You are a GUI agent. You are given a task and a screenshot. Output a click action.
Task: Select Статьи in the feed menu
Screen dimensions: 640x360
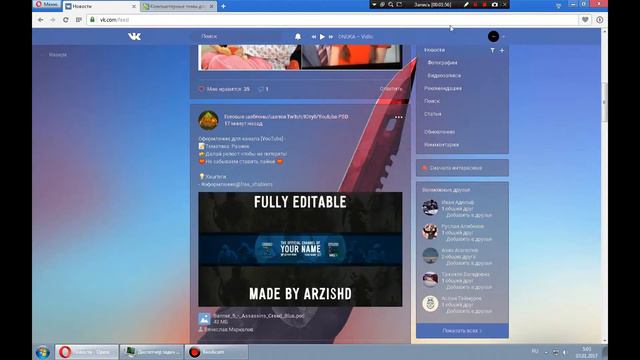(x=432, y=114)
